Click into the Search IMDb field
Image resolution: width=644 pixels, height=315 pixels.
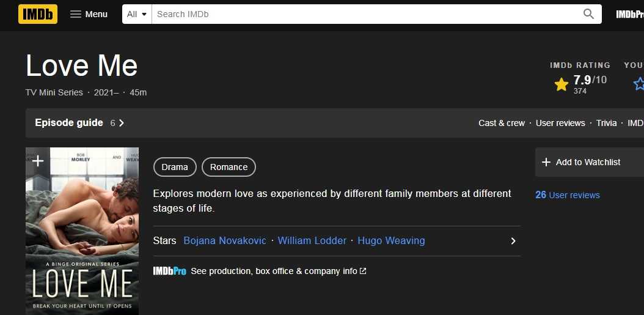pos(367,14)
